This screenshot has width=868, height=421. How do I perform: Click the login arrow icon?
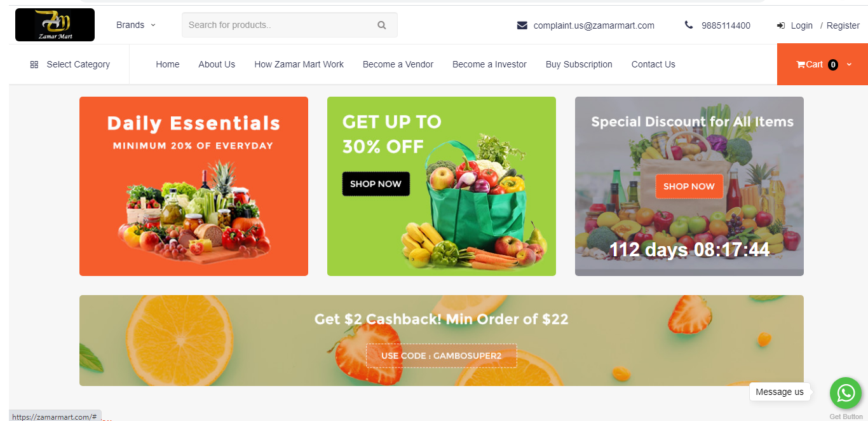pyautogui.click(x=781, y=25)
